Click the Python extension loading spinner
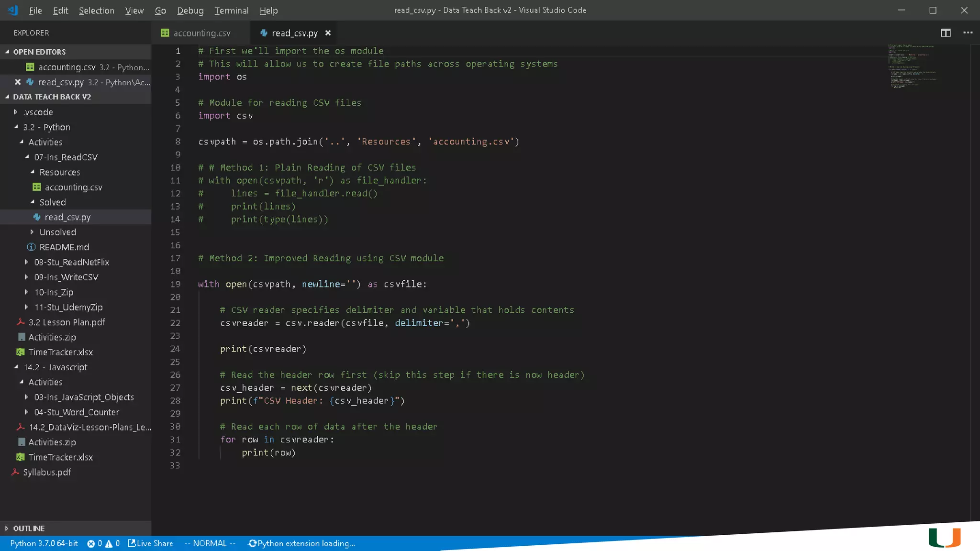 coord(252,544)
